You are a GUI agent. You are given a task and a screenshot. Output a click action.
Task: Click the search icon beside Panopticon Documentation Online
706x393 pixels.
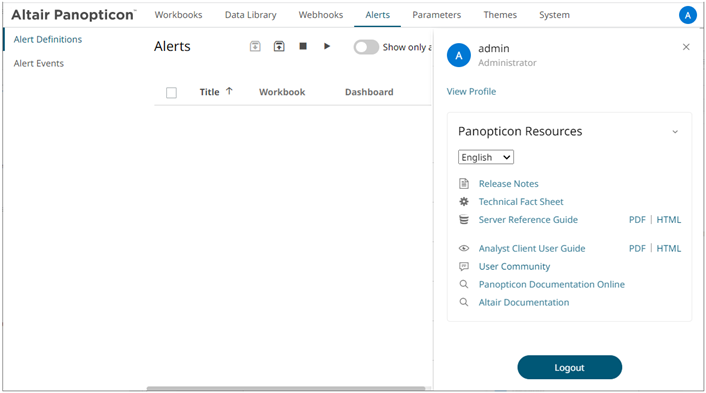pyautogui.click(x=464, y=285)
